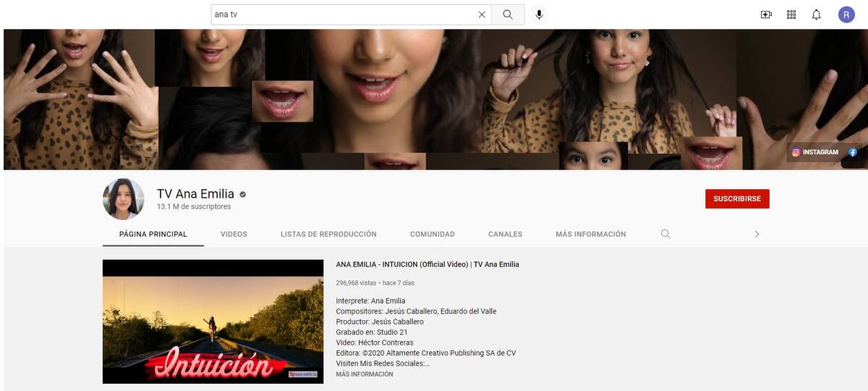This screenshot has height=391, width=868.
Task: Click the 'Visiten Mis Redes Sociales' line
Action: tap(383, 363)
